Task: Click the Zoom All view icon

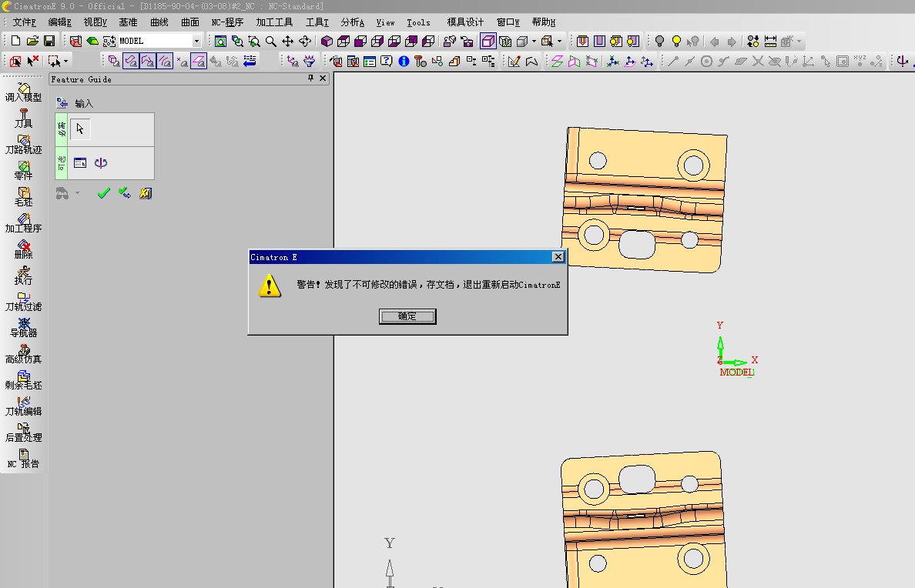Action: (220, 42)
